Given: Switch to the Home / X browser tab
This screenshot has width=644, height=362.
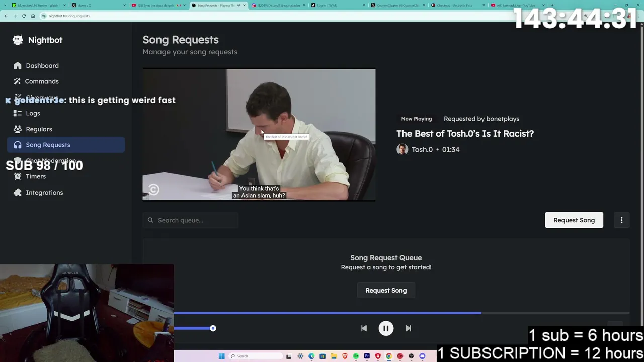Looking at the screenshot, I should 98,5.
